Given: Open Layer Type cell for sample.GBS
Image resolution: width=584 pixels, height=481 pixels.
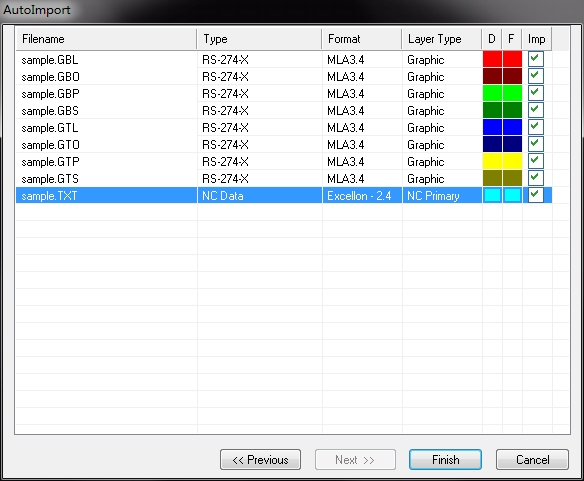Looking at the screenshot, I should [x=442, y=111].
